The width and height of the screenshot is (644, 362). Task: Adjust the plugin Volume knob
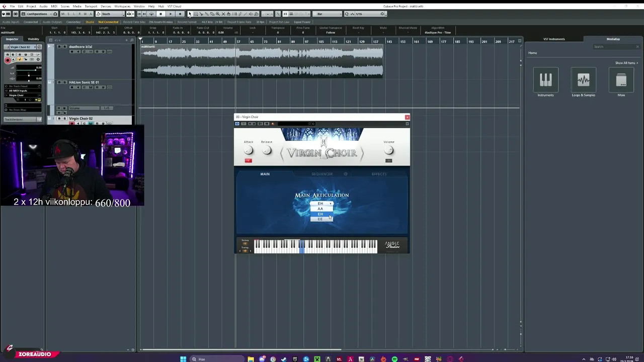click(388, 150)
